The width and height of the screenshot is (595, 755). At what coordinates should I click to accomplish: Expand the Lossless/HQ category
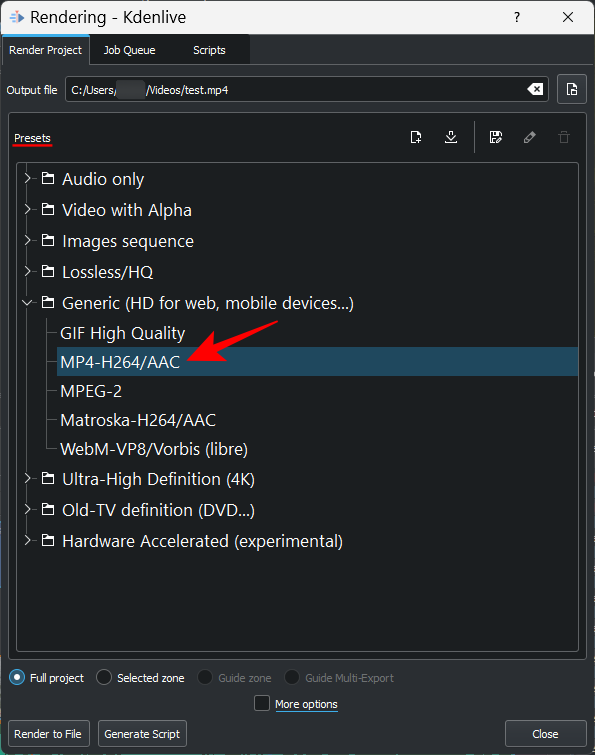27,272
